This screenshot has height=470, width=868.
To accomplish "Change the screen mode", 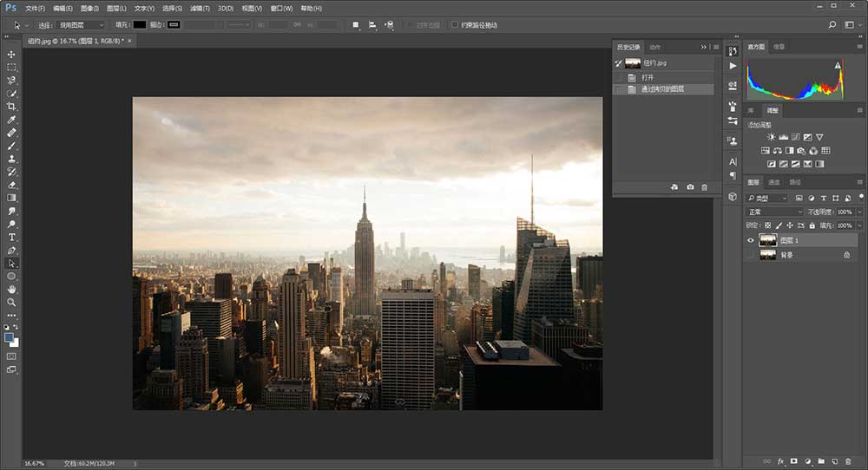I will coord(11,369).
